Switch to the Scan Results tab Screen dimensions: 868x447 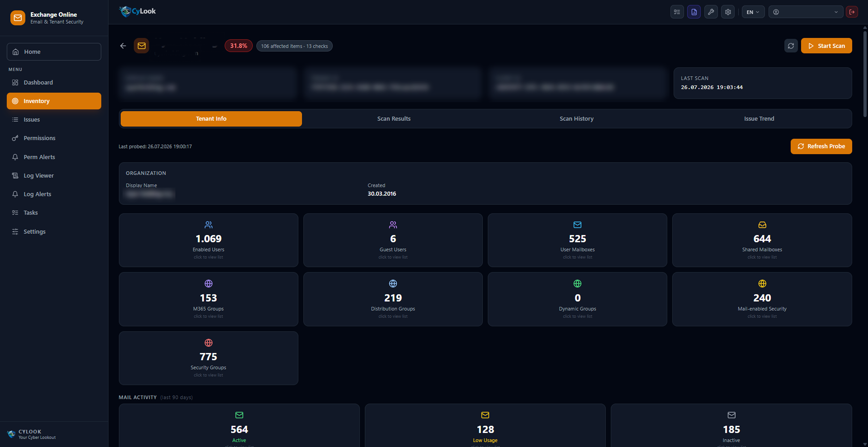(x=394, y=119)
